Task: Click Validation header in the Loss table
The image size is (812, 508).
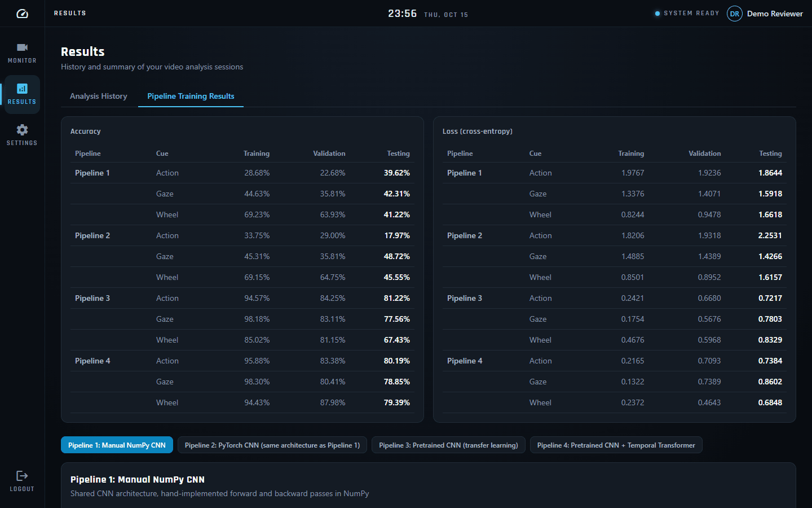Action: click(x=705, y=154)
